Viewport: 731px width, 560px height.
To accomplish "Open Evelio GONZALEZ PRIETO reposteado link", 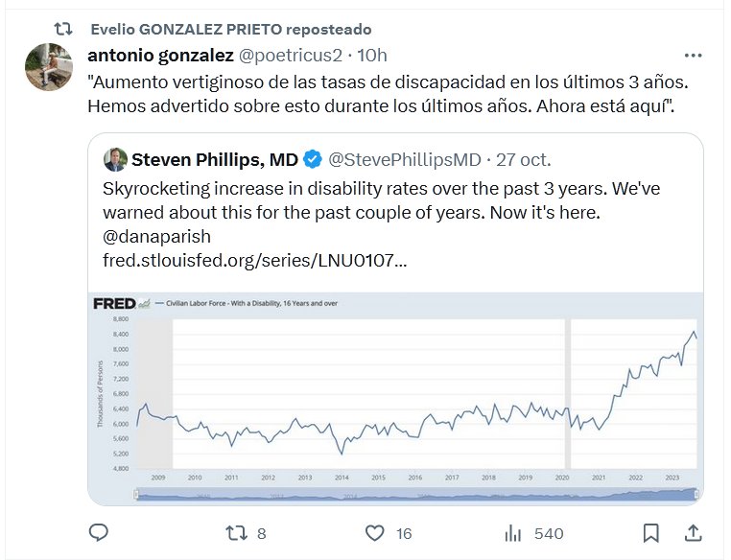I will pyautogui.click(x=229, y=29).
